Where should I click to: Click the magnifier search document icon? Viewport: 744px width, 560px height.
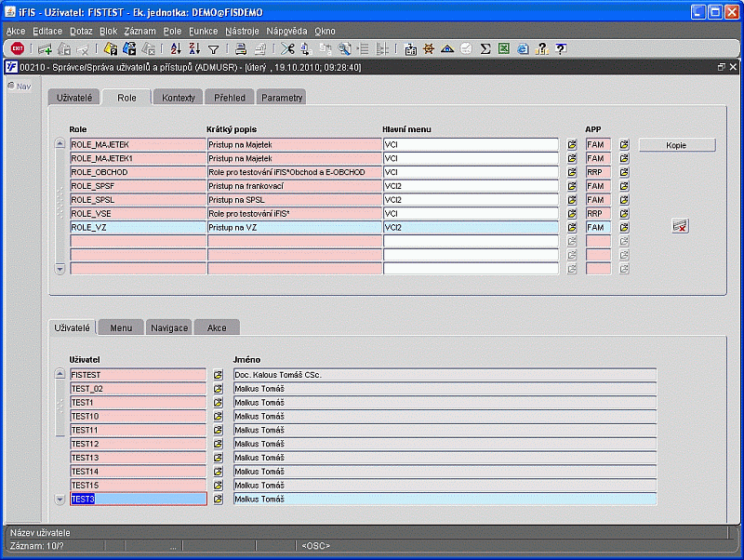344,48
